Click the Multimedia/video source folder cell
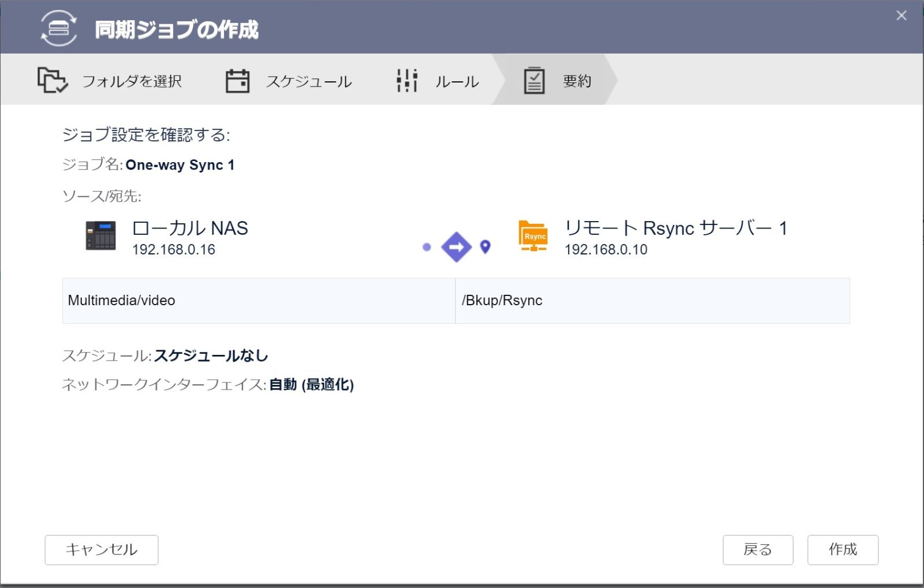 click(x=258, y=301)
